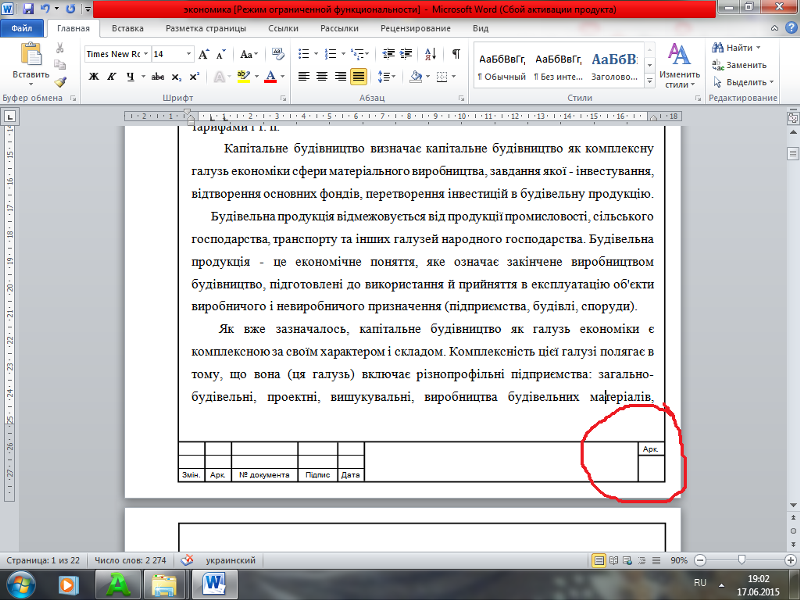Viewport: 800px width, 605px height.
Task: Open Windows Start menu orb
Action: (x=21, y=583)
